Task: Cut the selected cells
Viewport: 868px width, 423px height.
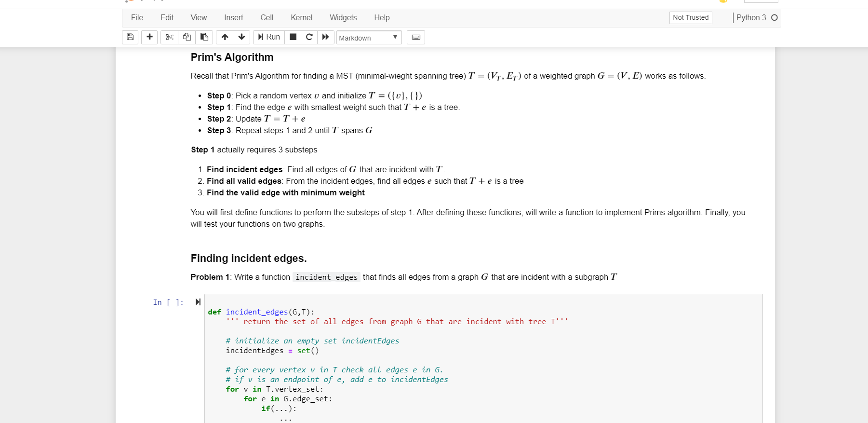Action: coord(169,37)
